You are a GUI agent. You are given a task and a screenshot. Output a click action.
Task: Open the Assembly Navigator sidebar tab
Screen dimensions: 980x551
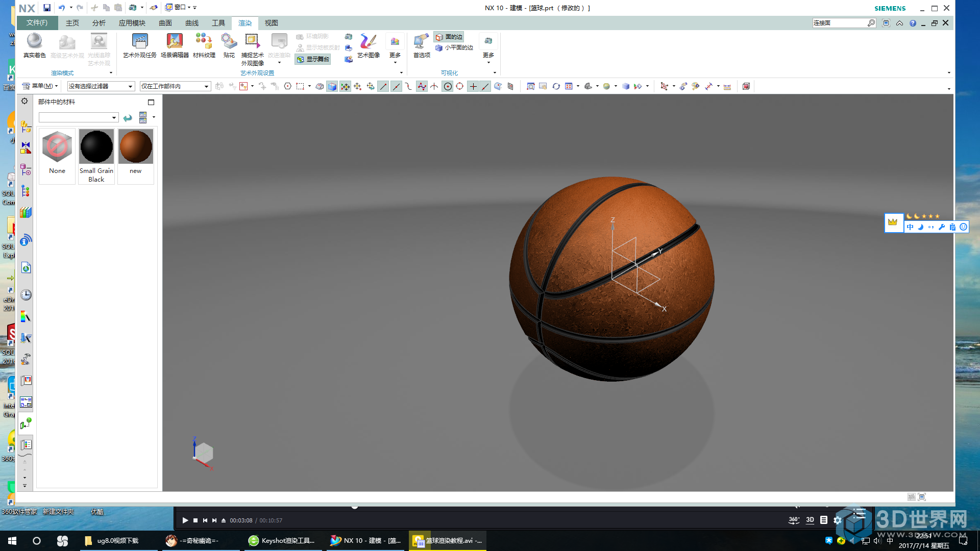(x=26, y=127)
